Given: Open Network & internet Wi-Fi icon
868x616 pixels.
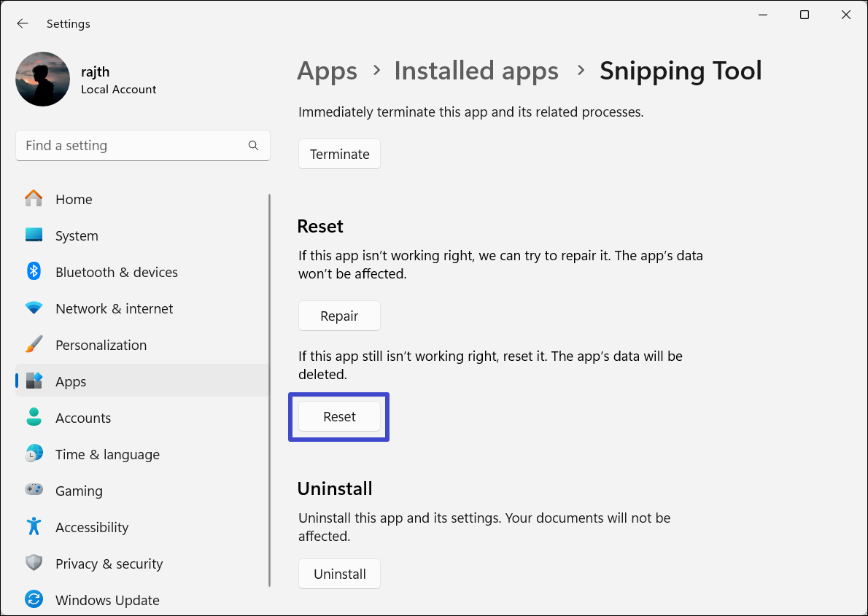Looking at the screenshot, I should pyautogui.click(x=34, y=308).
